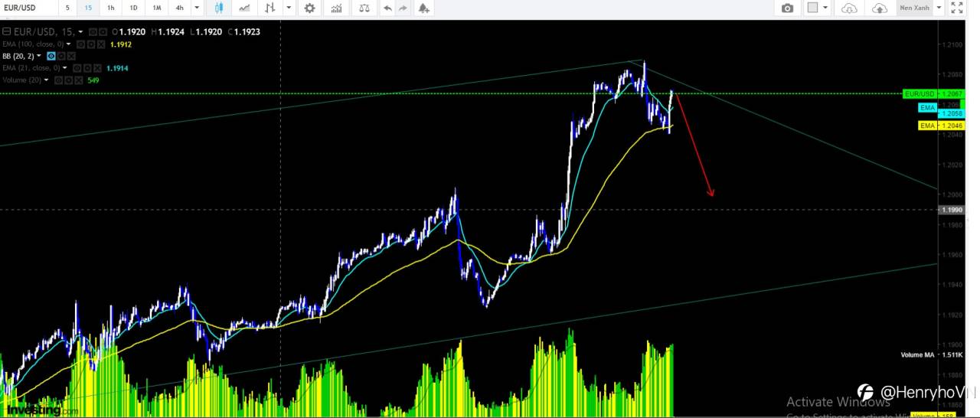Click EUR/USD symbol input field
980x418 pixels.
pos(27,8)
